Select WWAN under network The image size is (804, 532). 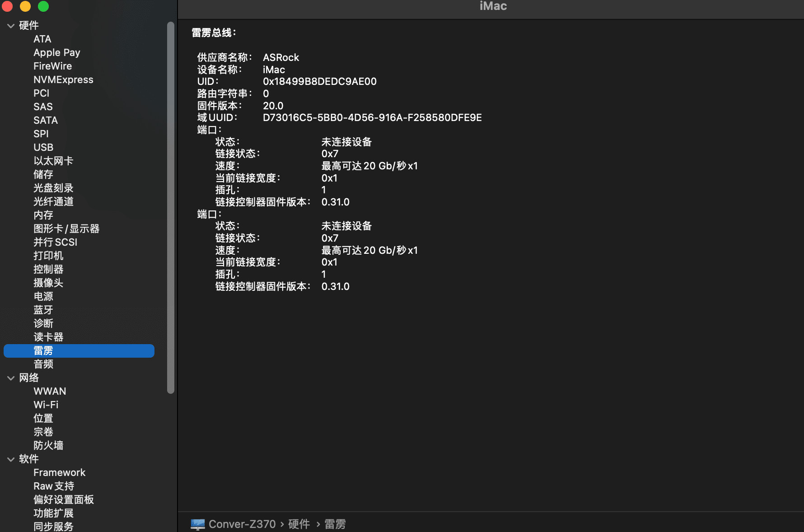pos(50,392)
